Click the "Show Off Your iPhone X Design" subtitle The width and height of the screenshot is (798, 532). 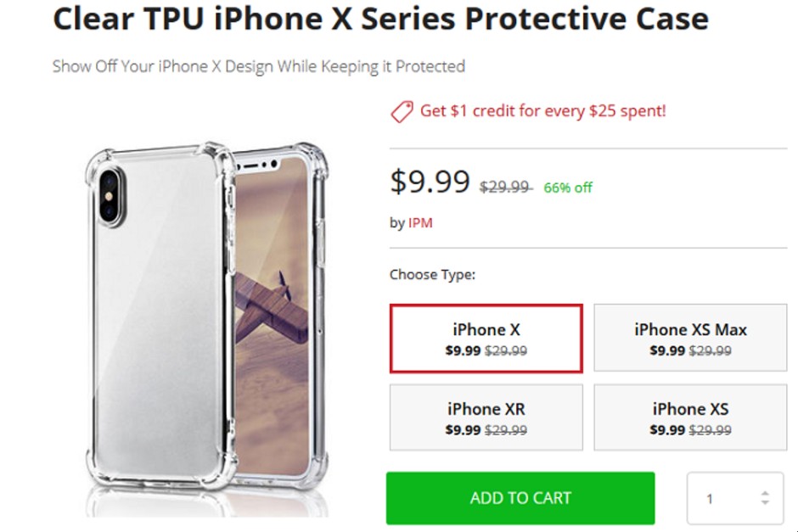(259, 66)
